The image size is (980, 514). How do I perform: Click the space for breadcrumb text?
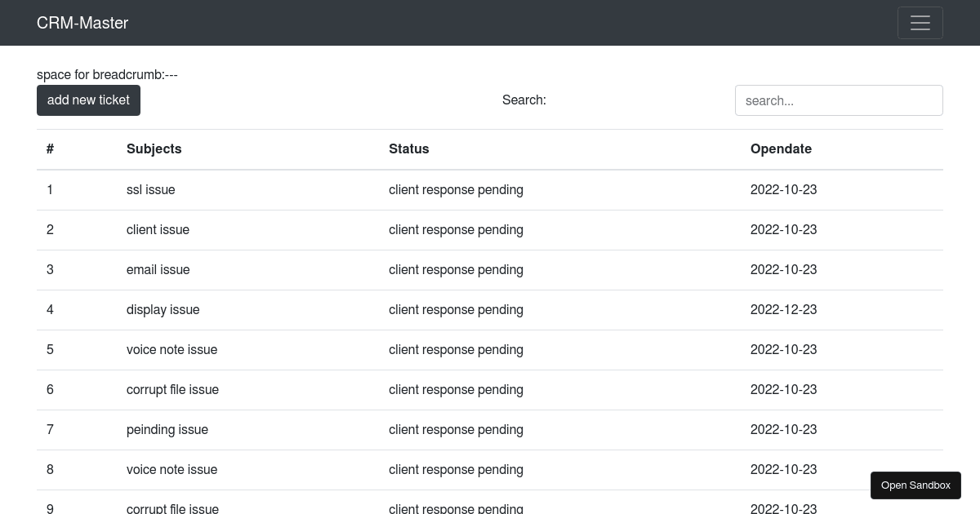point(107,75)
